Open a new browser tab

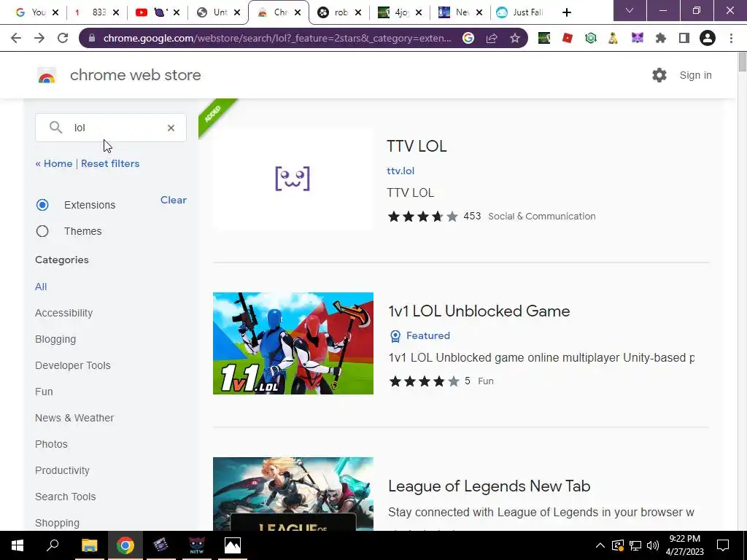click(566, 12)
